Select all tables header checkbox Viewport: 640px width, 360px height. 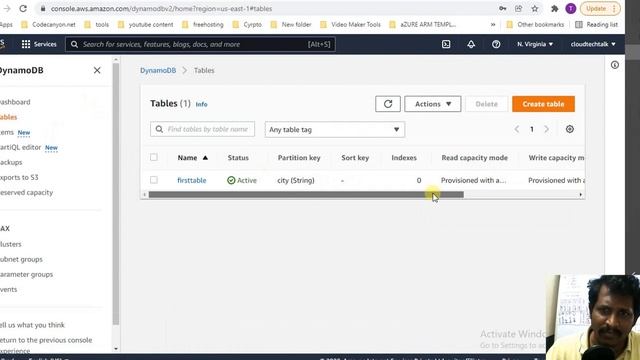coord(154,157)
